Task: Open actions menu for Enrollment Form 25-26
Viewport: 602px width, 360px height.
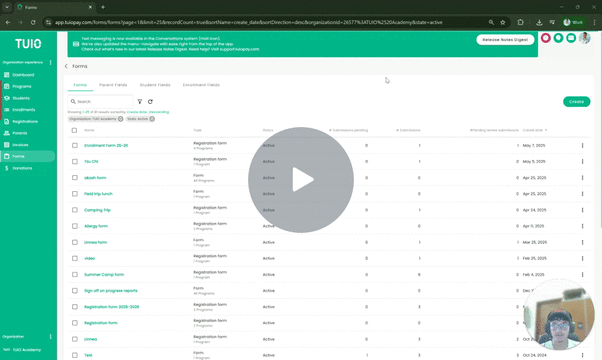Action: tap(582, 145)
